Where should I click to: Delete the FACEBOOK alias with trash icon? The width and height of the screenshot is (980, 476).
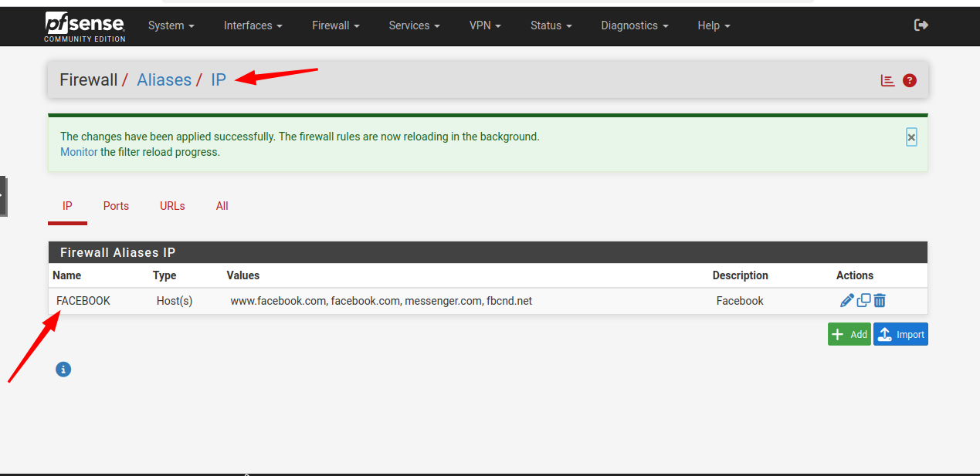click(x=880, y=301)
